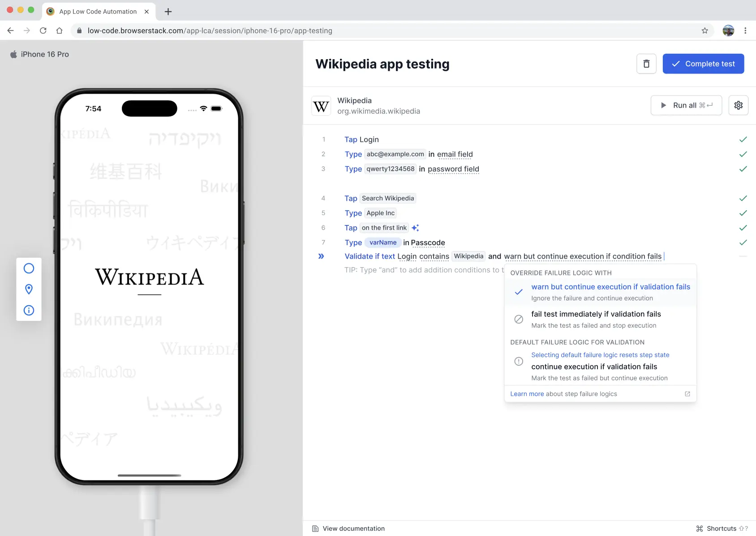Click the Wikipedia app logo icon

click(x=321, y=106)
